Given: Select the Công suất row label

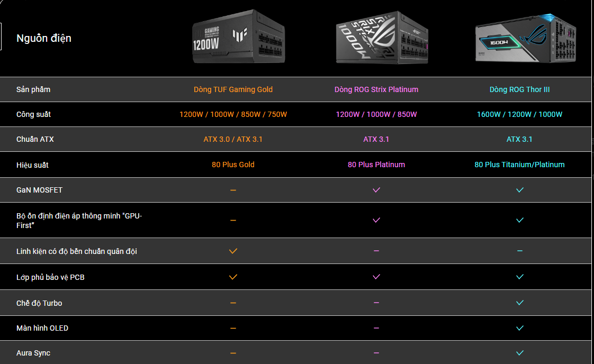Looking at the screenshot, I should 33,114.
